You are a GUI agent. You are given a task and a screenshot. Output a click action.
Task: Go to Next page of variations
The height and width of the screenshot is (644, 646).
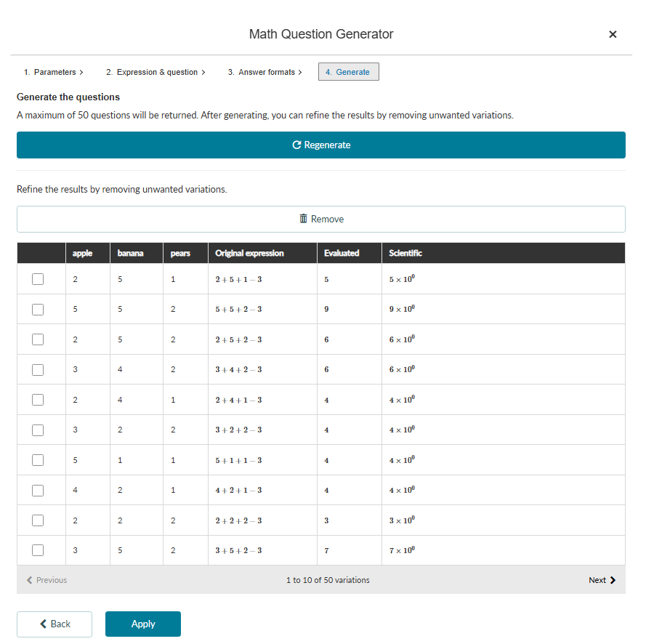tap(602, 580)
